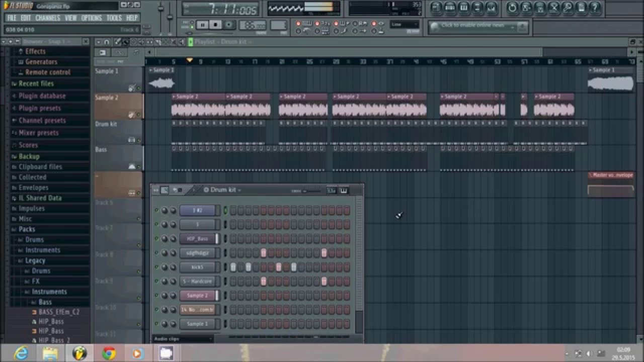The width and height of the screenshot is (644, 362).
Task: Click the project info icon beside help
Action: click(582, 8)
